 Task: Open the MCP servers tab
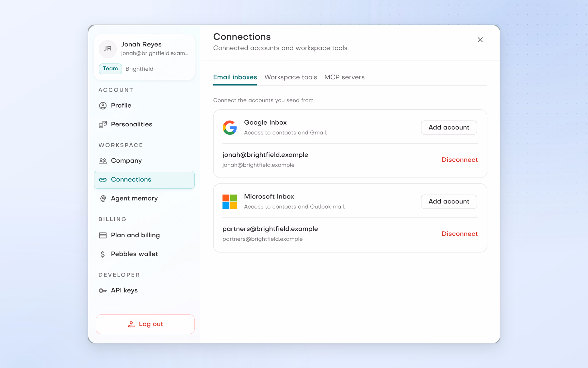click(x=344, y=78)
